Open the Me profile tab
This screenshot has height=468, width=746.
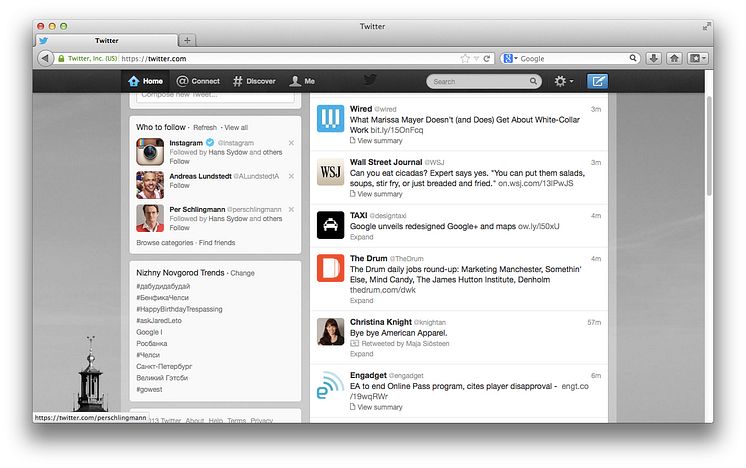302,81
